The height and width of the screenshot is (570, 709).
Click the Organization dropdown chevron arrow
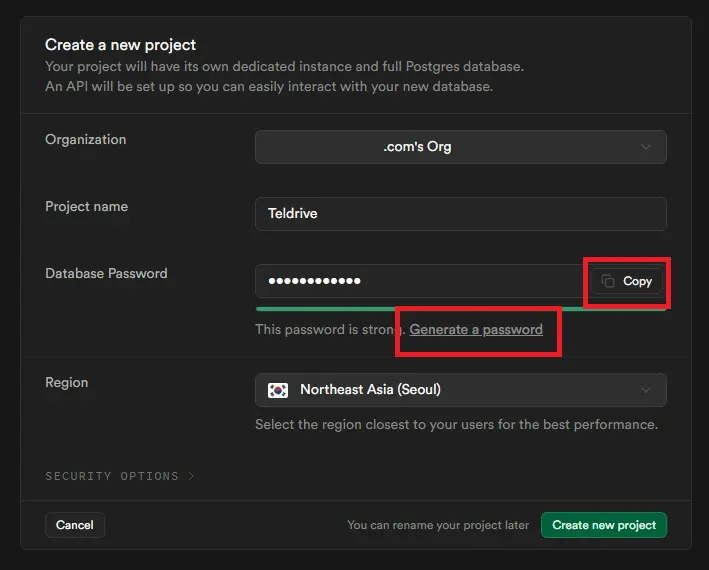click(x=645, y=147)
